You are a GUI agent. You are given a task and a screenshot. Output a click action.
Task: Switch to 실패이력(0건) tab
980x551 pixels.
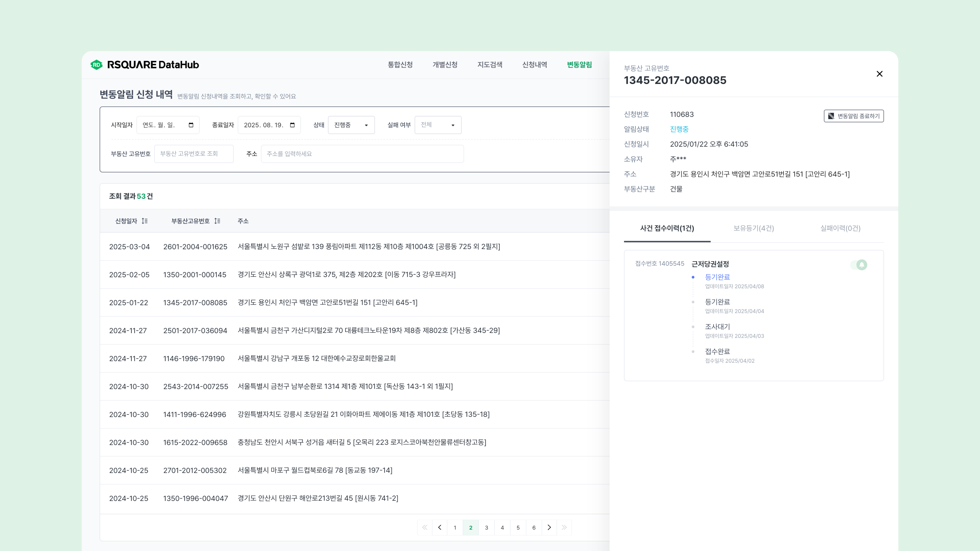tap(840, 228)
